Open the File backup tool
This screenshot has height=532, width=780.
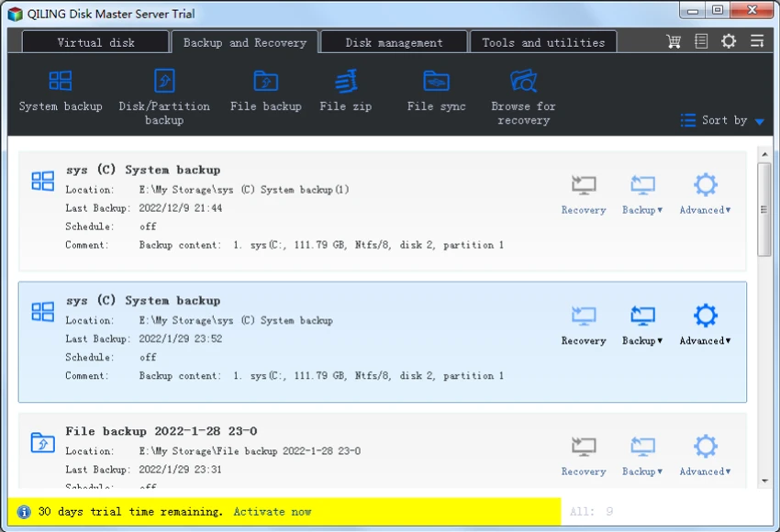tap(265, 92)
